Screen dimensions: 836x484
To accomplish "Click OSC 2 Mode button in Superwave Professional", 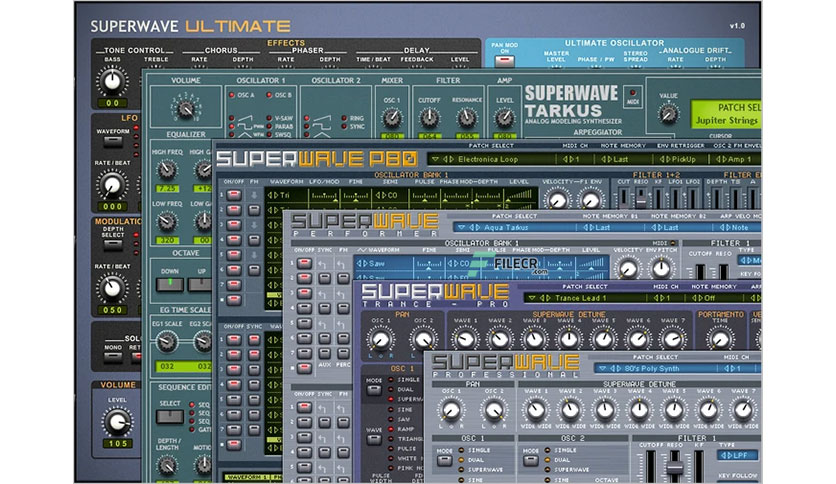I will (530, 462).
